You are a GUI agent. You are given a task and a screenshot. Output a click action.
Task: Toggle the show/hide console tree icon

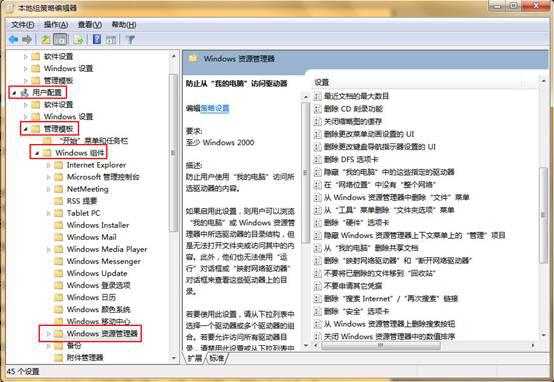(60, 39)
